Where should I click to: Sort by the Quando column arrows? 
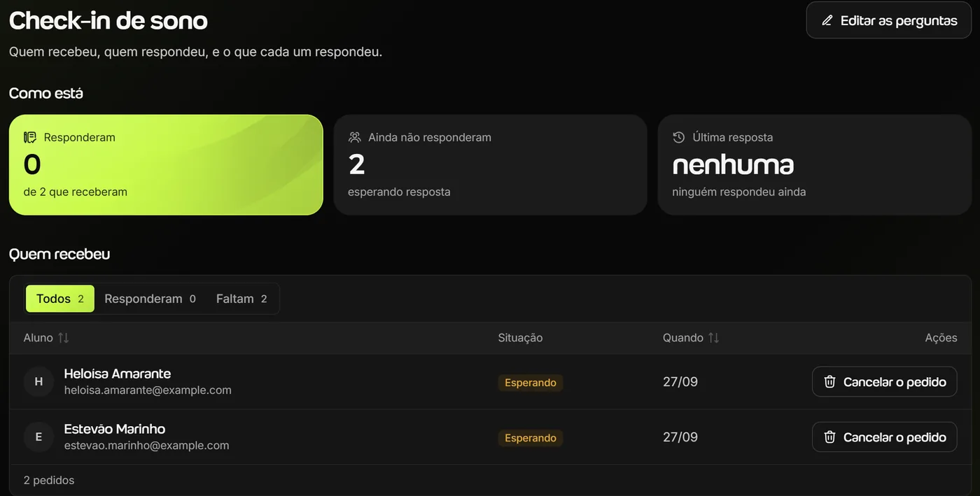click(x=714, y=338)
